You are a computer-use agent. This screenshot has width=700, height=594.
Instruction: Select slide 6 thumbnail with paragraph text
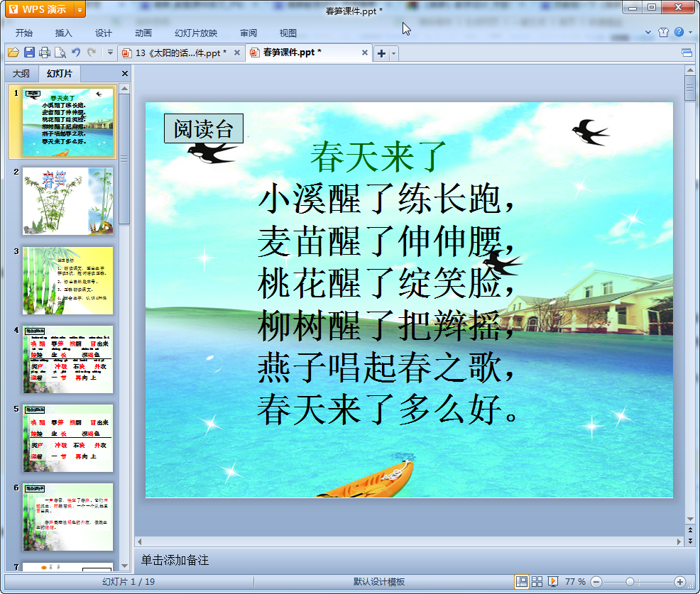point(67,517)
